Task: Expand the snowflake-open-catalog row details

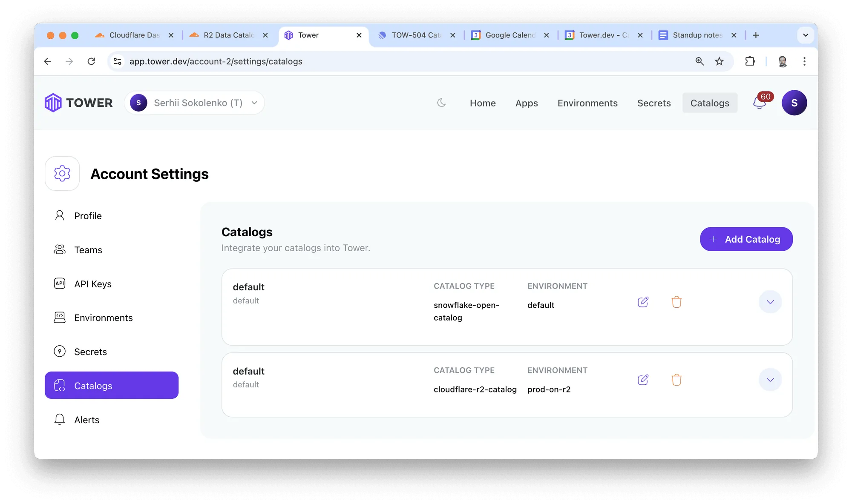Action: point(770,302)
